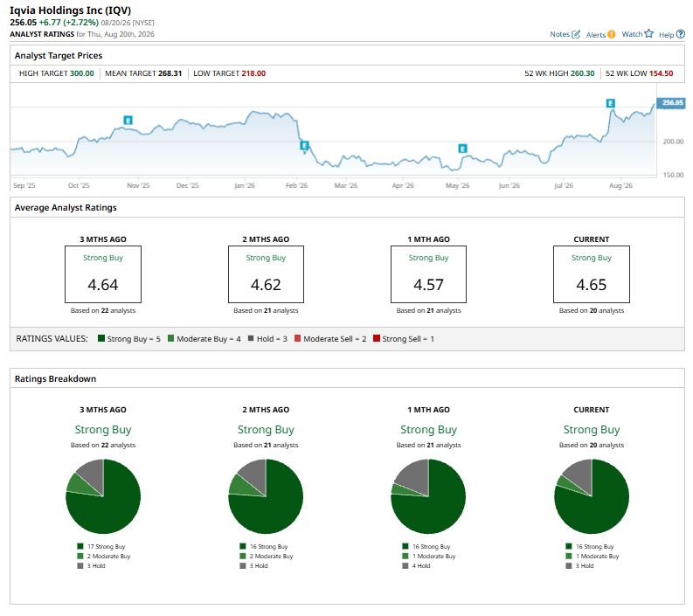The height and width of the screenshot is (616, 693).
Task: Click the Strong Sell = 1 legend swatch
Action: [377, 338]
